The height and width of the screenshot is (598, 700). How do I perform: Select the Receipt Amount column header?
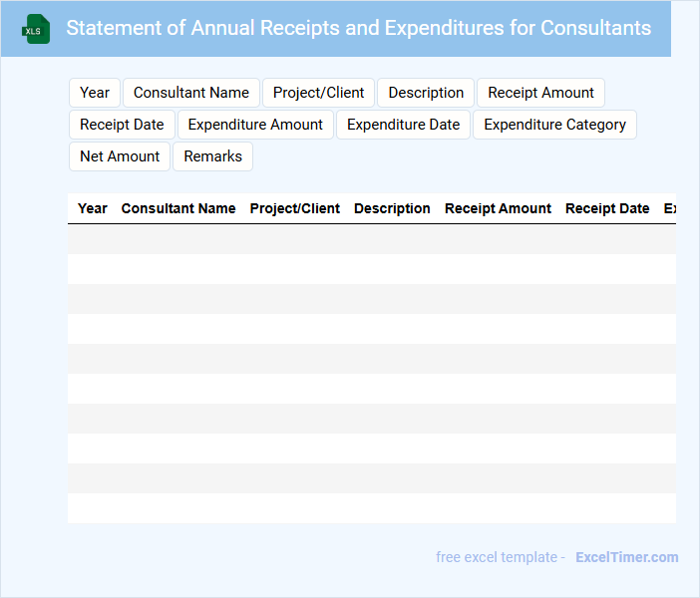click(498, 208)
